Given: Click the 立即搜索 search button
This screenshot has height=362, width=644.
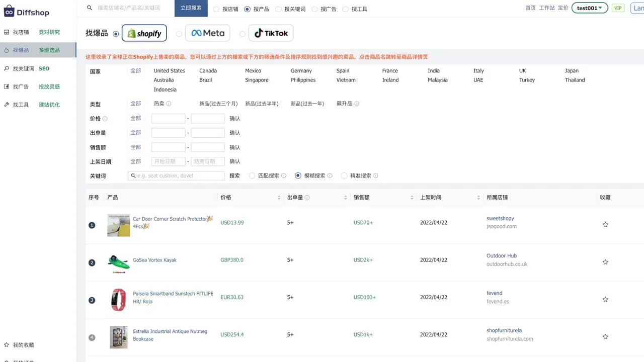Looking at the screenshot, I should (191, 8).
